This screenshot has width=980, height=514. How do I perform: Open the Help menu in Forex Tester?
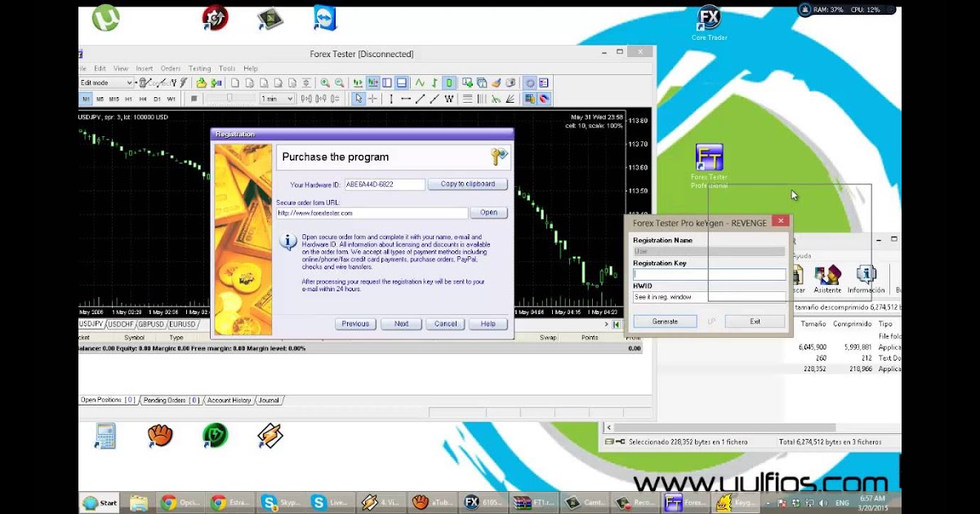(251, 69)
